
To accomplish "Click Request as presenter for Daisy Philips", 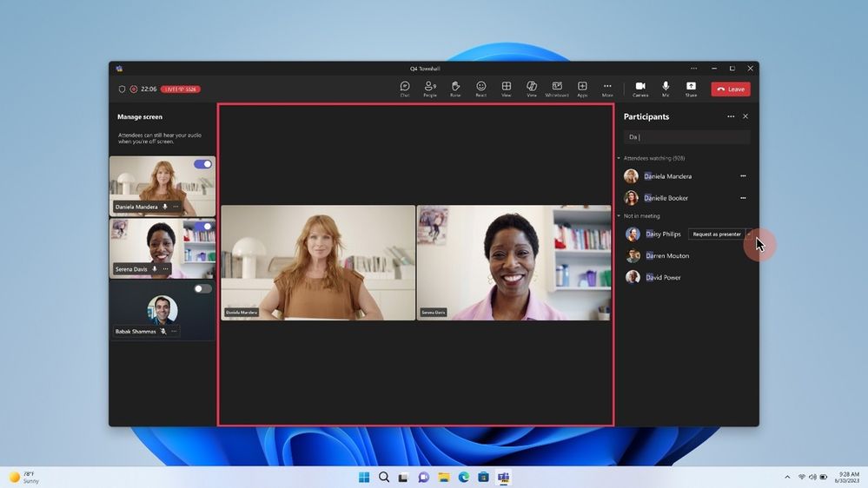I will [717, 234].
